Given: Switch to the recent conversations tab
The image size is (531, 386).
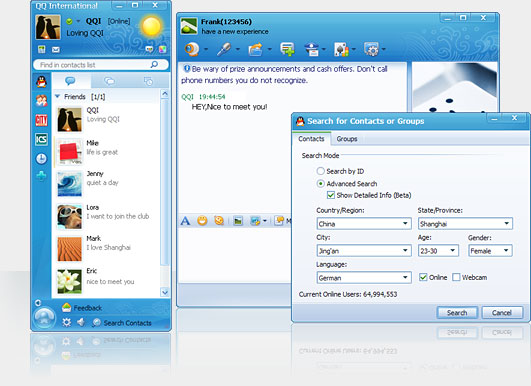Looking at the screenshot, I should click(x=148, y=81).
